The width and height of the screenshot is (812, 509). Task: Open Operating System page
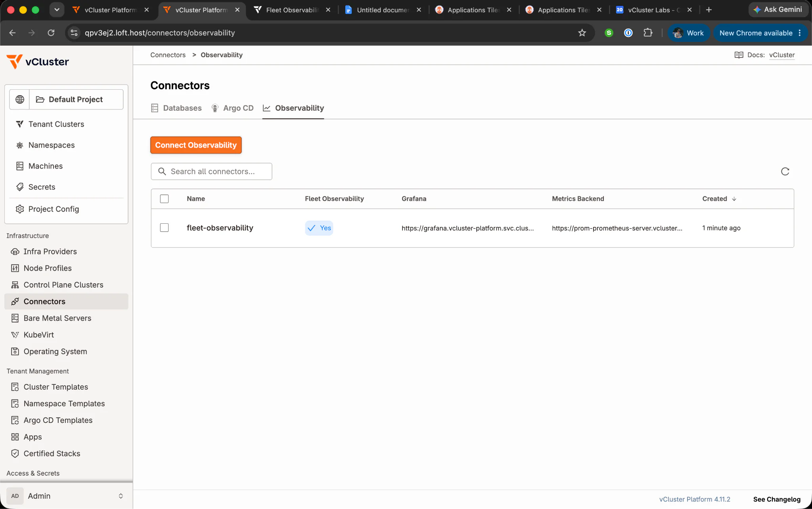tap(55, 351)
